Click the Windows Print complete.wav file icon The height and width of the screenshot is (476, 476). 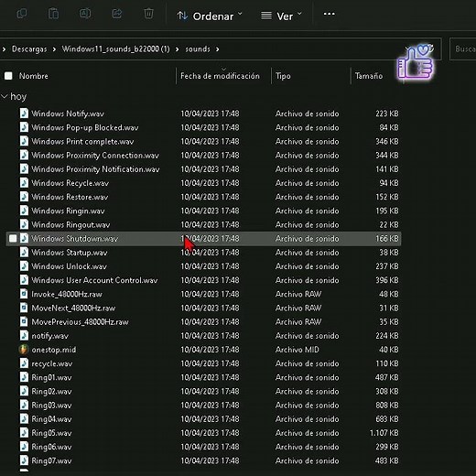24,141
